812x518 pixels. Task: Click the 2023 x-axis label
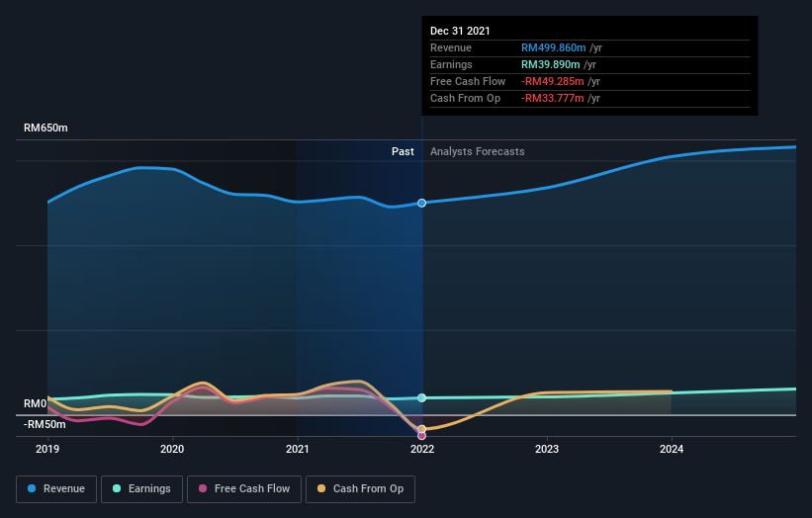point(547,449)
